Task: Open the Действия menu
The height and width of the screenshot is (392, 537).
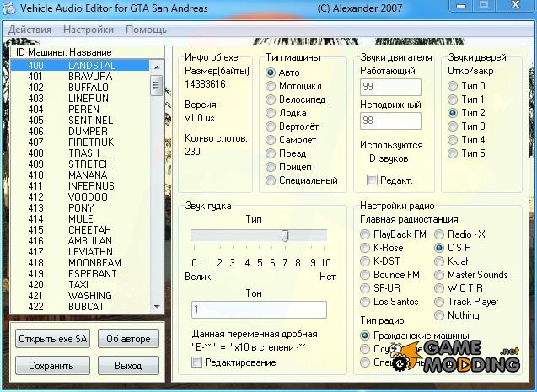Action: pos(30,30)
